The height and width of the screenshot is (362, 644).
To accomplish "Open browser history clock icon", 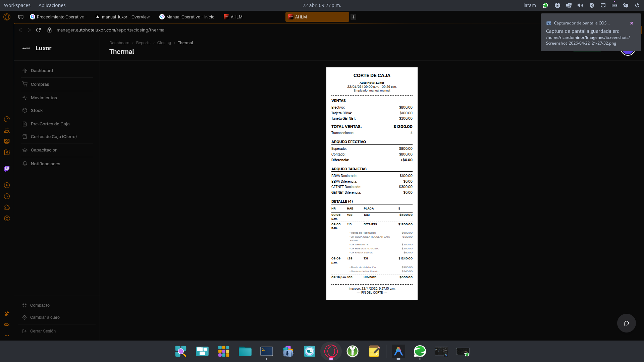I will click(x=7, y=196).
